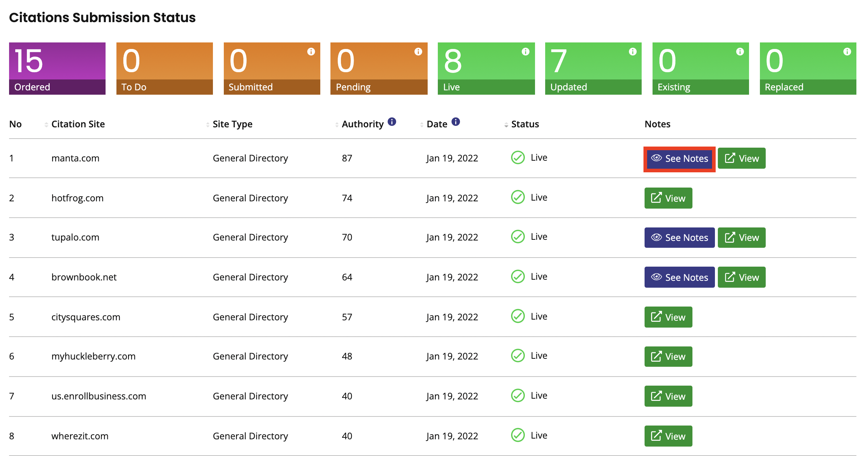Click the info icon on the Live card
This screenshot has height=456, width=868.
click(x=526, y=52)
